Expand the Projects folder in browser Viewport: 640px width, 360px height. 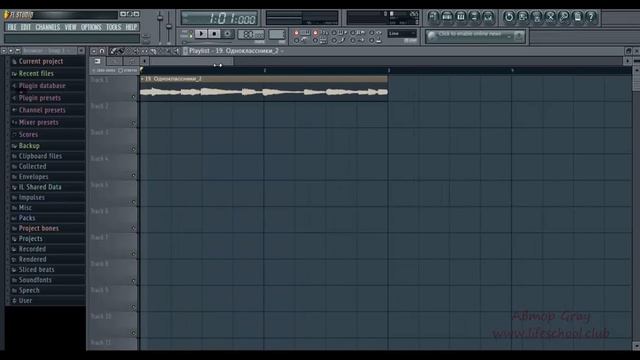pos(14,239)
